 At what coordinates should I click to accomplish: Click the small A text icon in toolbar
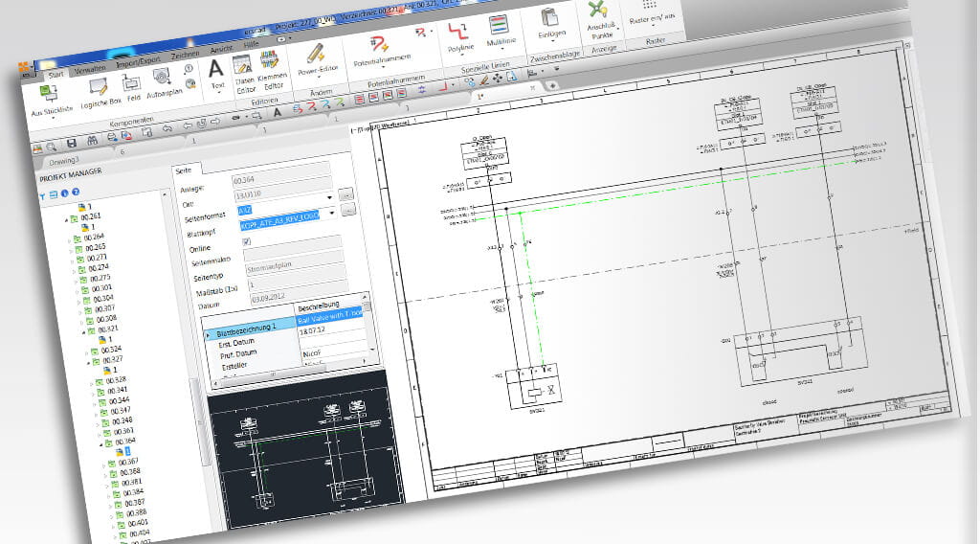click(x=277, y=113)
